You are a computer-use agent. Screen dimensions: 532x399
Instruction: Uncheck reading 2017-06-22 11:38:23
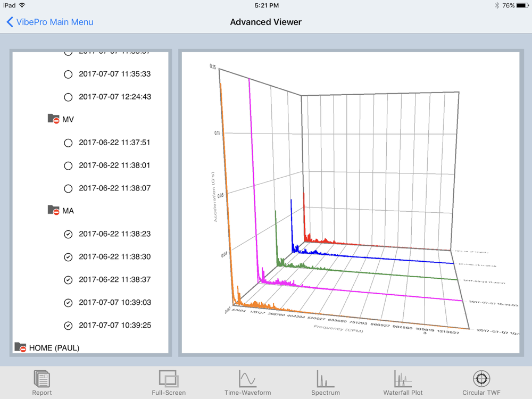(68, 234)
